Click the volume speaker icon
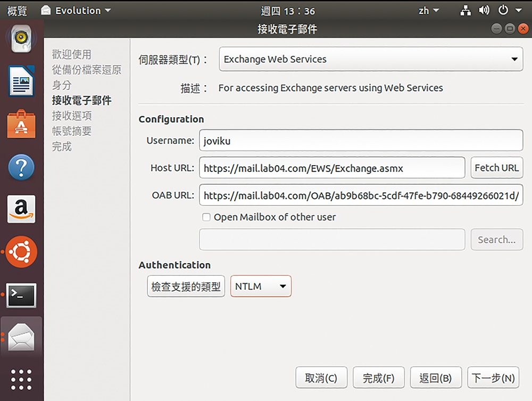Viewport: 532px width, 401px height. tap(484, 11)
